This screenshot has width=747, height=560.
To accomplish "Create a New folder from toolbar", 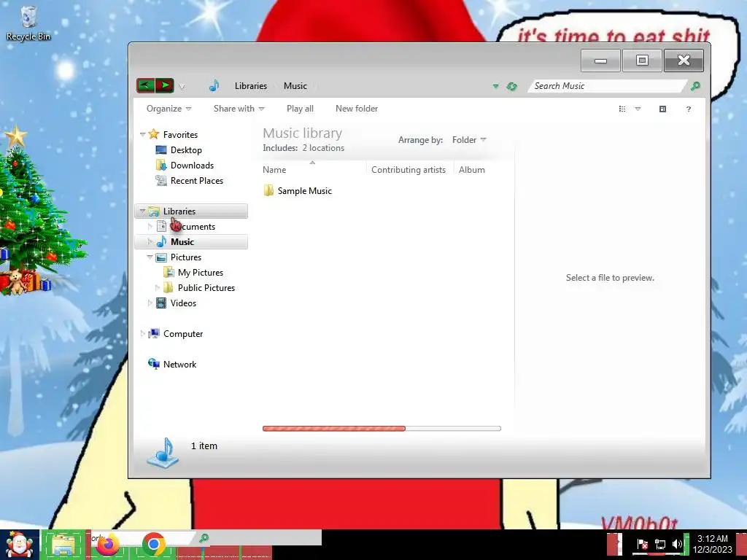I will coord(357,109).
